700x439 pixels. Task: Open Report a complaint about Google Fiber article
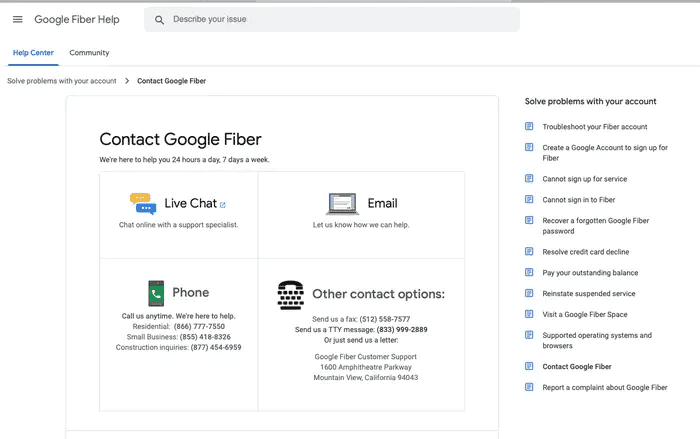point(605,388)
